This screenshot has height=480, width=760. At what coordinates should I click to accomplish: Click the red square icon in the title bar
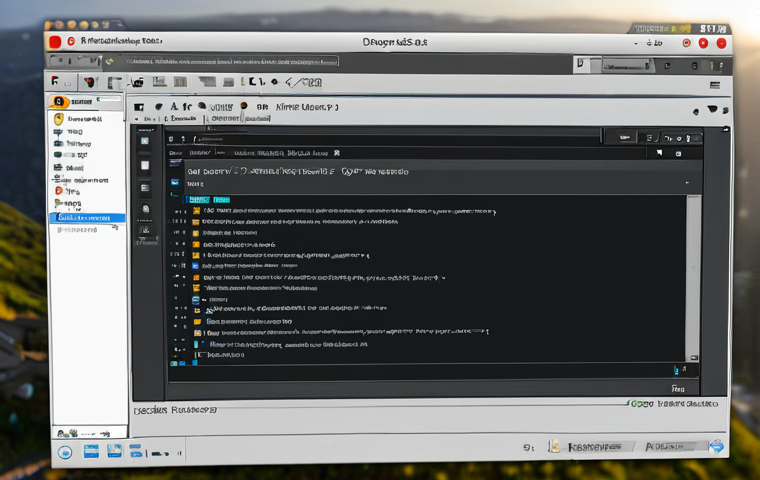(x=55, y=42)
